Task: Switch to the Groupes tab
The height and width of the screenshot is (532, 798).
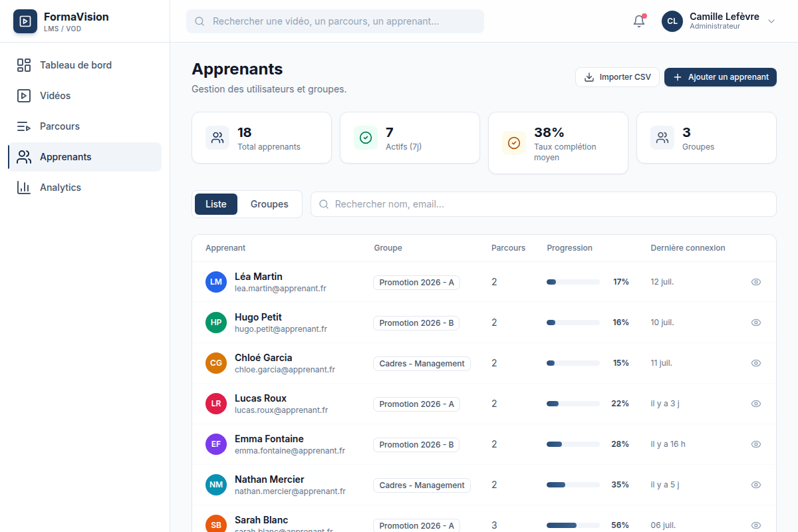Action: pyautogui.click(x=269, y=204)
